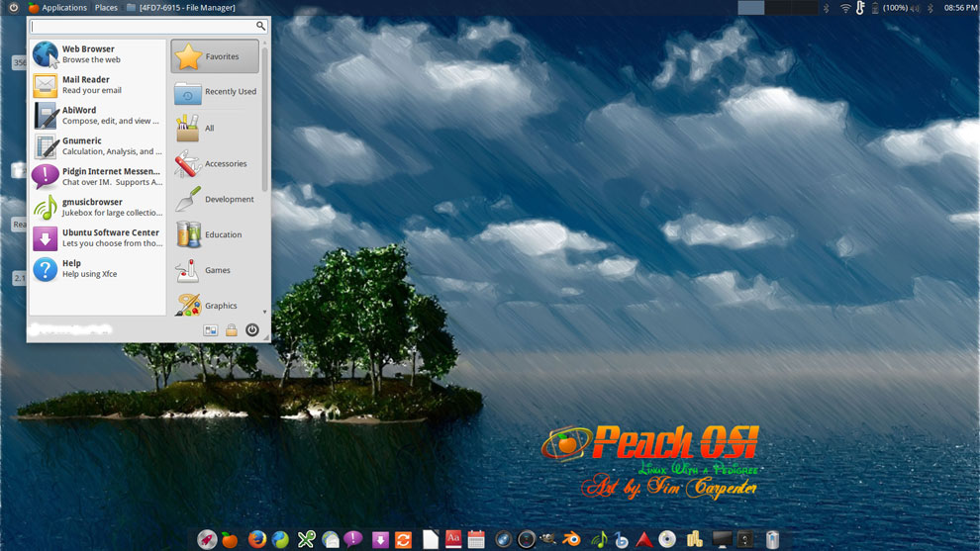
Task: Click the category list scrollbar
Action: [264, 119]
